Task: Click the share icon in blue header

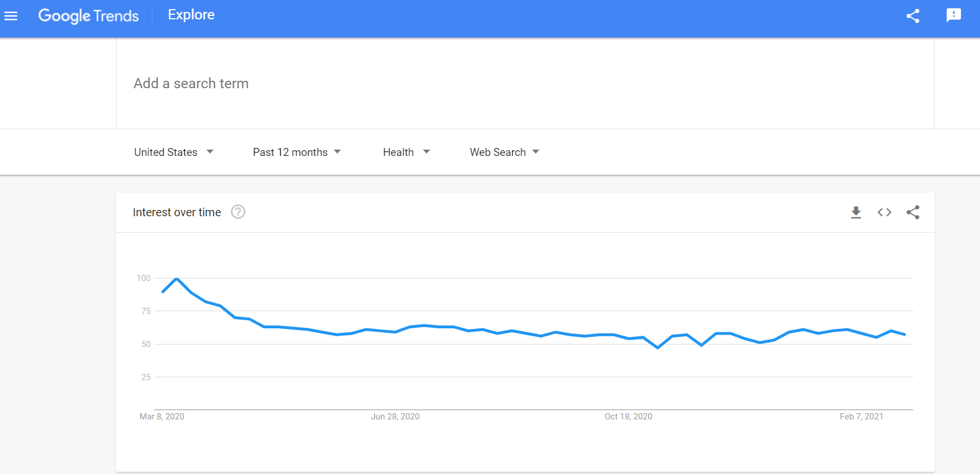Action: pyautogui.click(x=913, y=16)
